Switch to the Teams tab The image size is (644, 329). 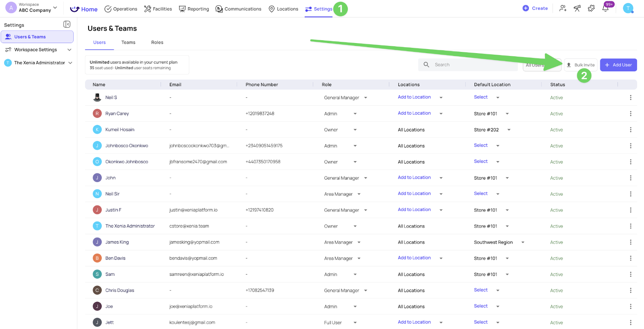click(128, 42)
